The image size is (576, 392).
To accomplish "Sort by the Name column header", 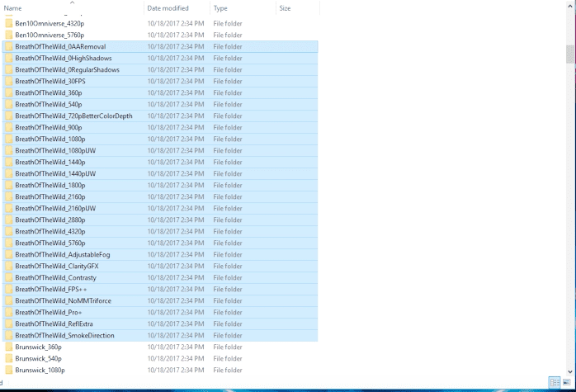I will [x=33, y=8].
